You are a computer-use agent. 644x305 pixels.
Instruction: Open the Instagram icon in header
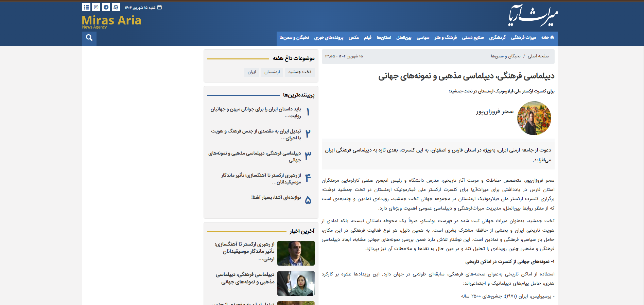(96, 7)
